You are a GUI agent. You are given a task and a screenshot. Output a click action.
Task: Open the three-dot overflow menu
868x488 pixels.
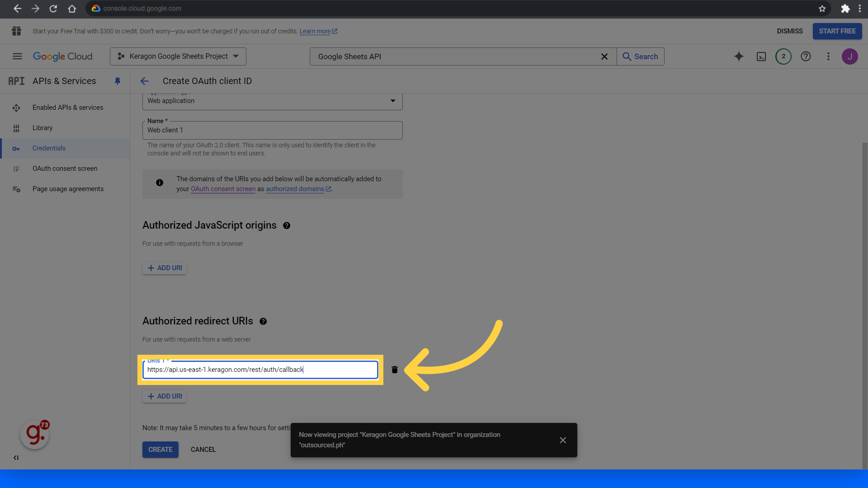pyautogui.click(x=828, y=56)
